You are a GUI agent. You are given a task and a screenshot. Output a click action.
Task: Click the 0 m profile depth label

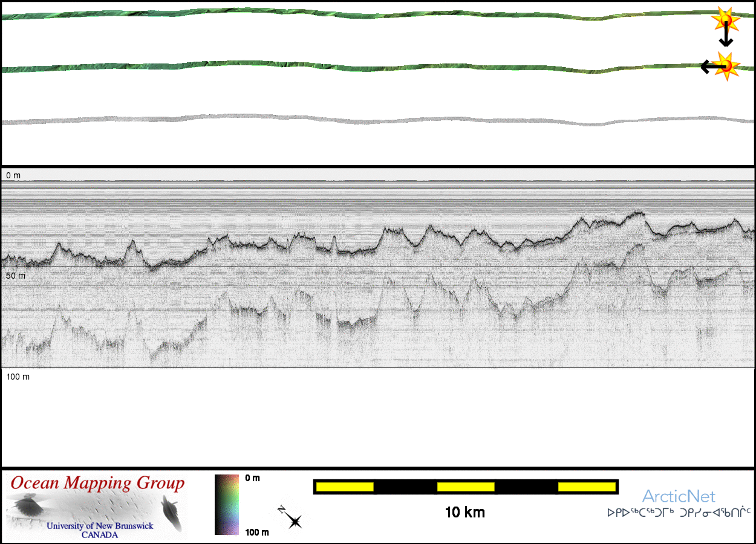pyautogui.click(x=13, y=175)
